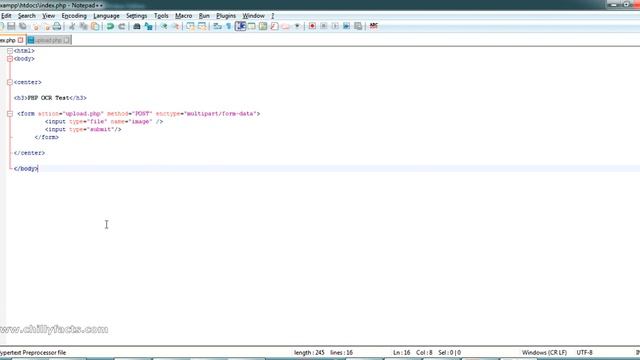Open the Edit menu
The width and height of the screenshot is (640, 360).
pos(6,16)
